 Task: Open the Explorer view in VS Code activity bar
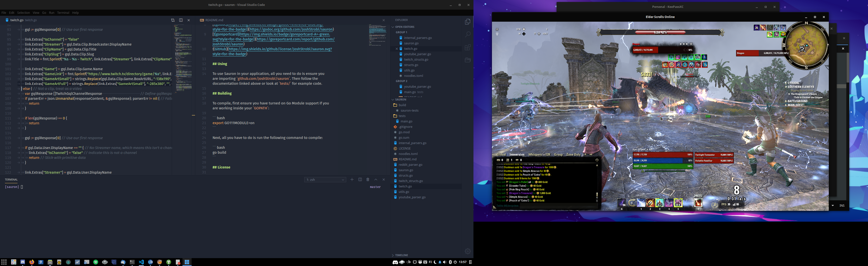point(467,22)
